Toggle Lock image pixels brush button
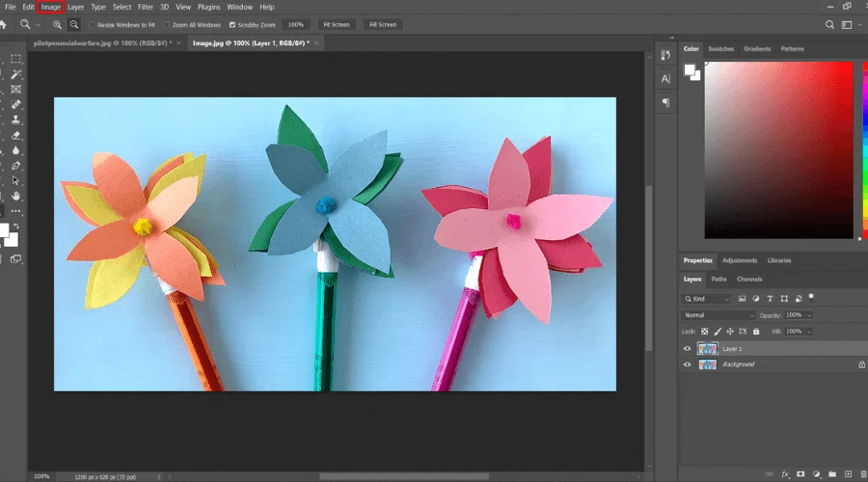 pyautogui.click(x=718, y=332)
